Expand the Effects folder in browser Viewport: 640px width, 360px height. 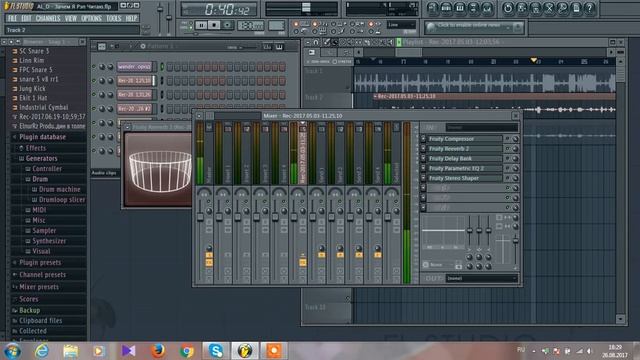pos(36,148)
